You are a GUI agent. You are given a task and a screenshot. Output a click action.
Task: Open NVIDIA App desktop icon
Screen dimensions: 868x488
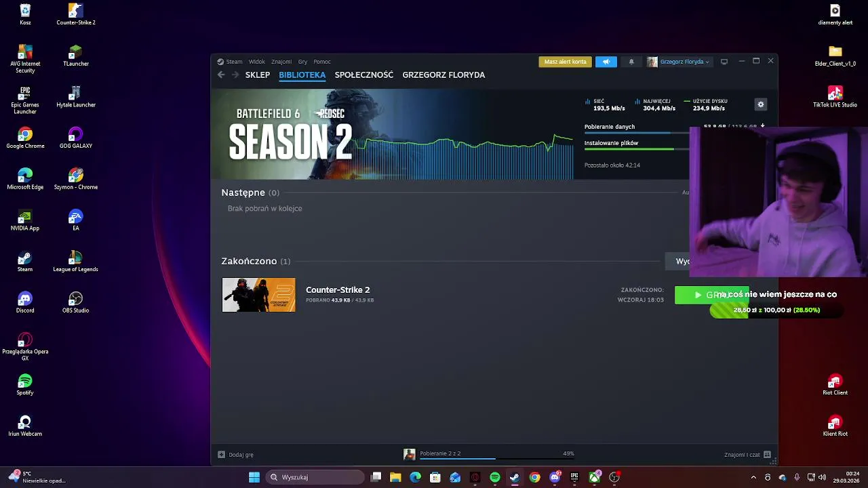coord(25,221)
